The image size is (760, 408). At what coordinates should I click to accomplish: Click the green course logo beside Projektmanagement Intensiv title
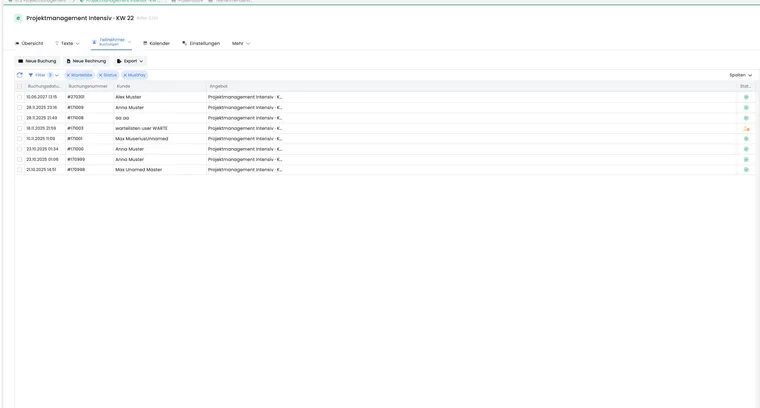click(18, 18)
